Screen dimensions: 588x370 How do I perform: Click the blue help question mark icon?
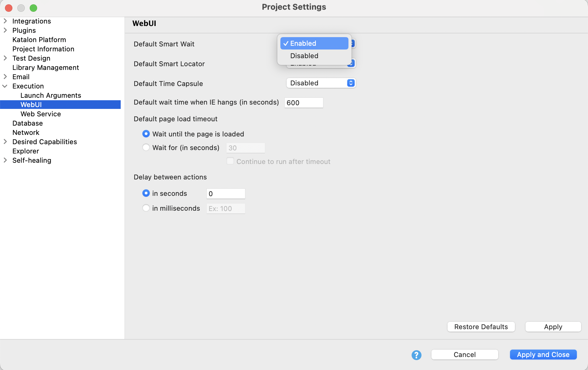click(x=416, y=355)
